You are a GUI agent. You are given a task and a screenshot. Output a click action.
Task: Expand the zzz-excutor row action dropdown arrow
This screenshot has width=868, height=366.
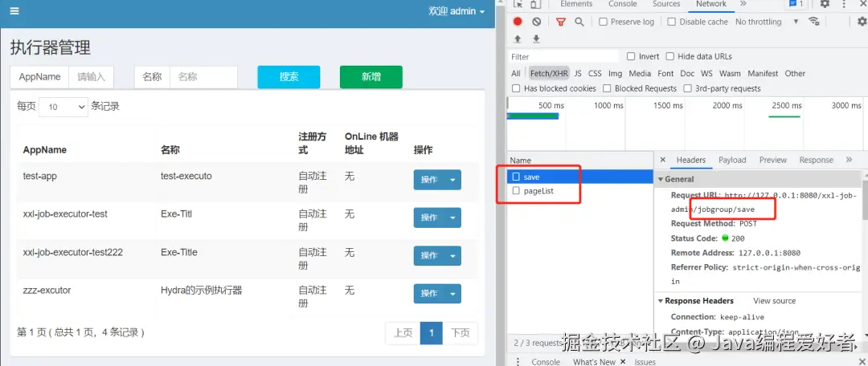(x=452, y=294)
